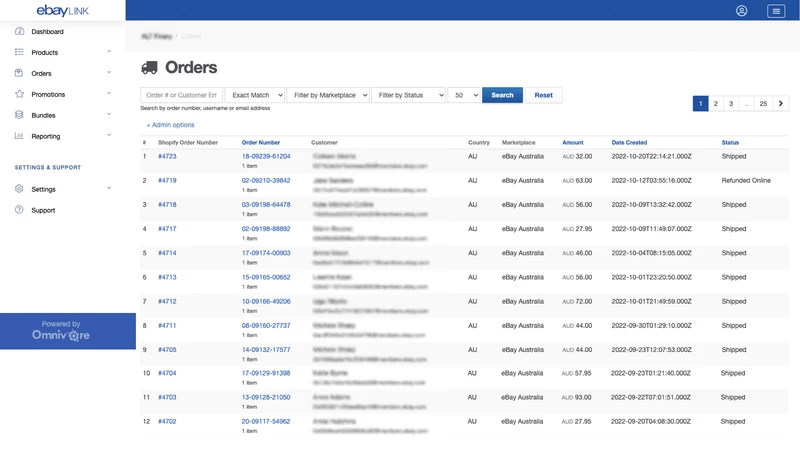800x450 pixels.
Task: Go to the next page arrow
Action: [781, 104]
